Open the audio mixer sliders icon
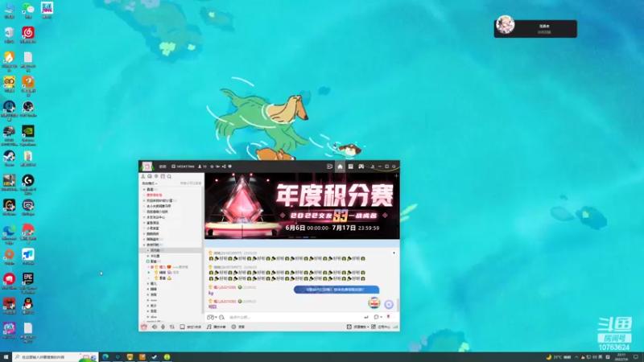Image resolution: width=644 pixels, height=362 pixels. [x=171, y=327]
